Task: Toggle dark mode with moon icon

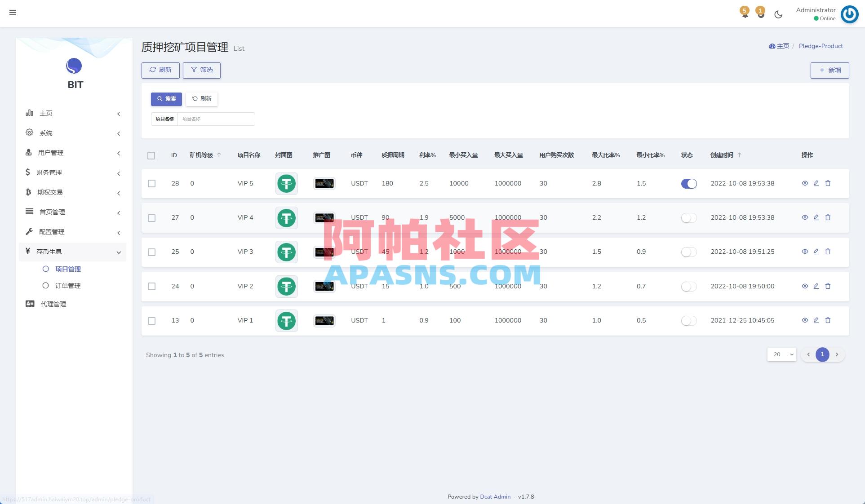Action: click(x=778, y=14)
